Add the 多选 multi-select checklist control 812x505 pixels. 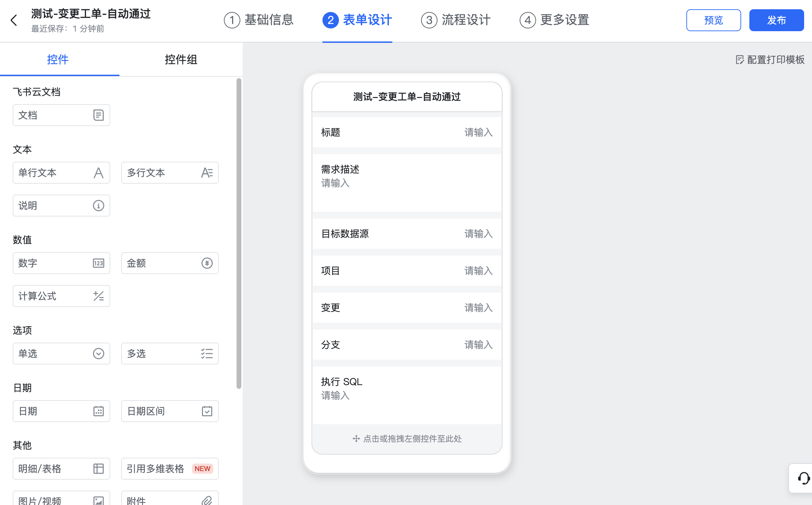coord(170,354)
